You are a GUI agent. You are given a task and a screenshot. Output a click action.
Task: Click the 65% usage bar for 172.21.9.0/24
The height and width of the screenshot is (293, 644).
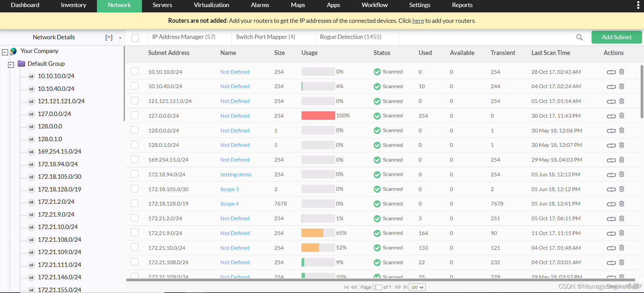(318, 233)
